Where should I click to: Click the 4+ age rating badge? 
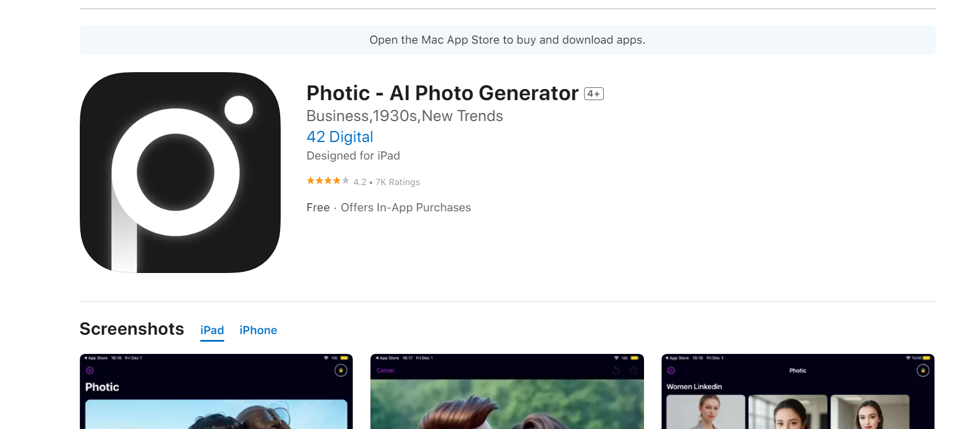pos(594,94)
